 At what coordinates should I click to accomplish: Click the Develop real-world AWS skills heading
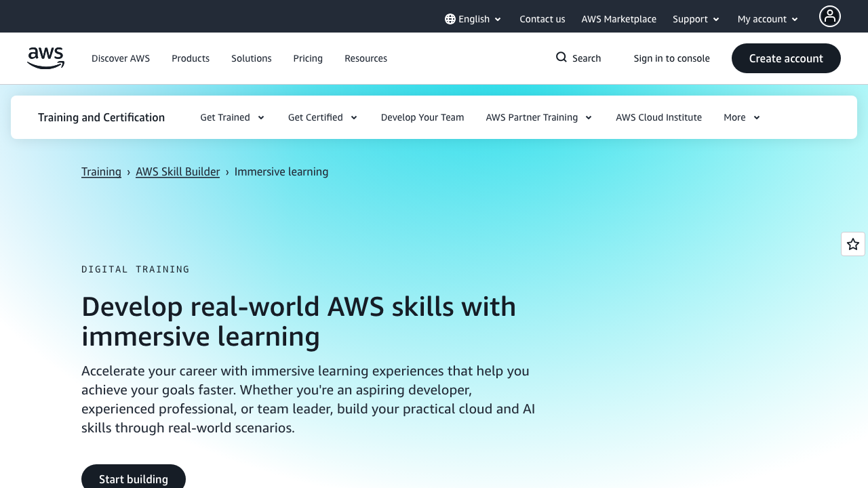pos(299,321)
